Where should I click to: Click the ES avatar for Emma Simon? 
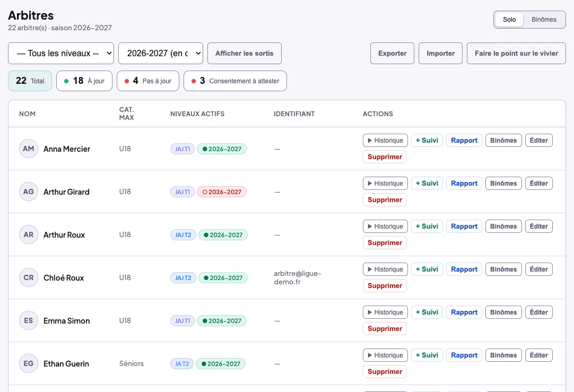[29, 320]
